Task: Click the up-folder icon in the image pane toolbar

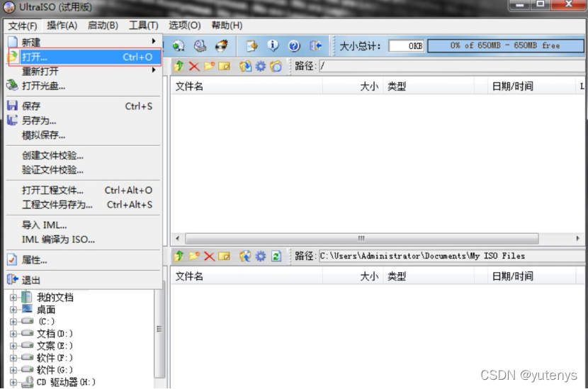Action: coord(179,67)
